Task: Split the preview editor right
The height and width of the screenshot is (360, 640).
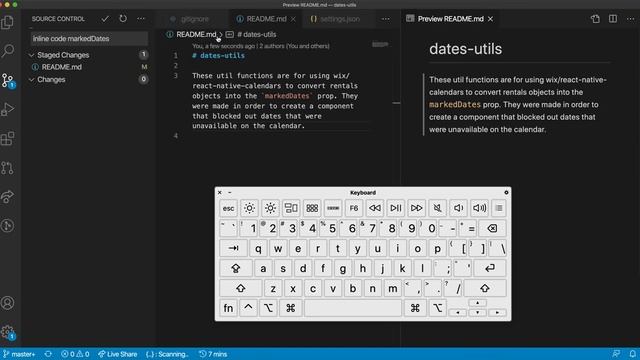Action: 613,19
